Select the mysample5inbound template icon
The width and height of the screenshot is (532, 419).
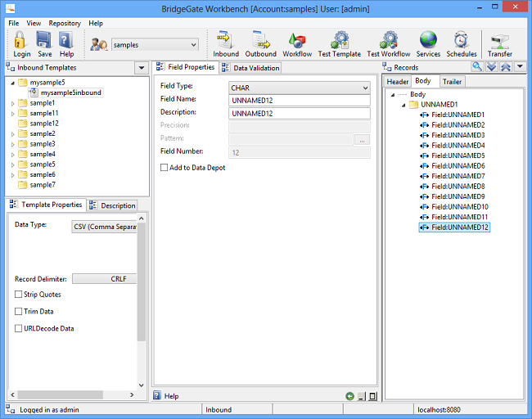tap(34, 92)
